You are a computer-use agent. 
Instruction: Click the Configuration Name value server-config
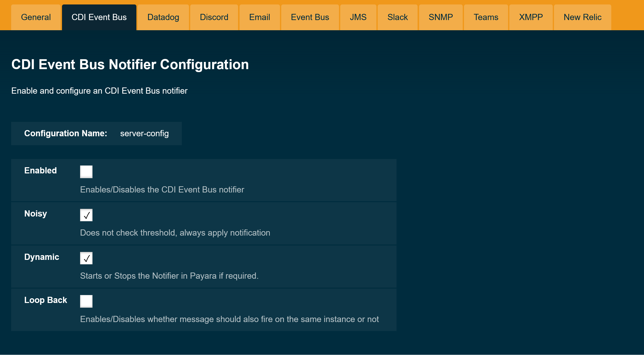click(x=145, y=134)
